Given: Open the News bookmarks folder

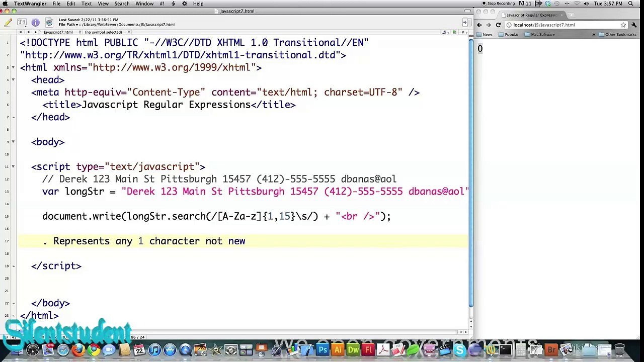Looking at the screenshot, I should pyautogui.click(x=485, y=34).
